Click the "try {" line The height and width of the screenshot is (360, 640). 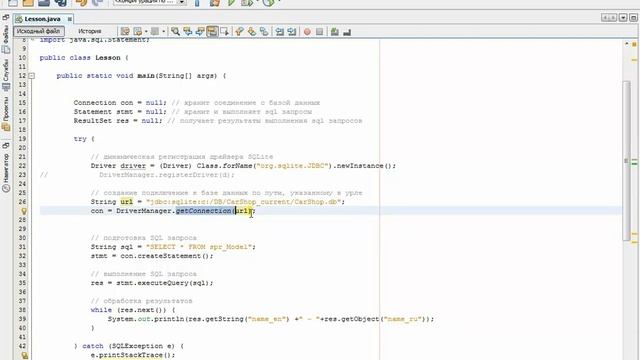[x=84, y=139]
